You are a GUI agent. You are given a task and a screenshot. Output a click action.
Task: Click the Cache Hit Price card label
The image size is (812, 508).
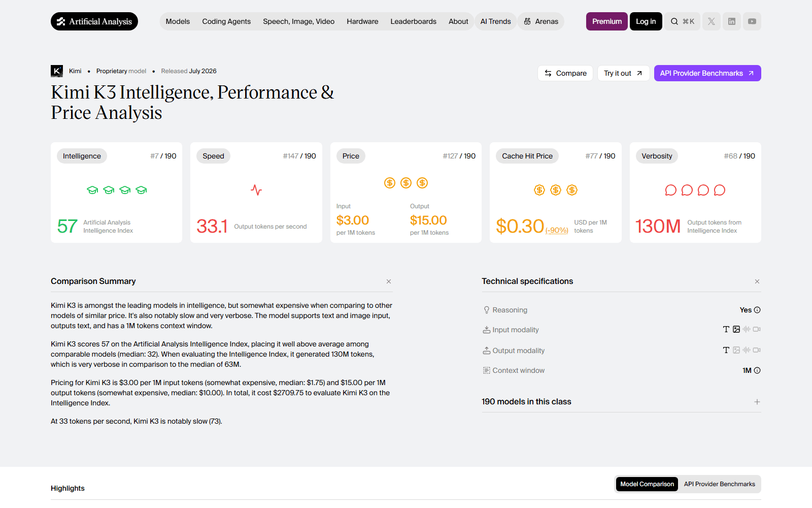[x=527, y=156]
